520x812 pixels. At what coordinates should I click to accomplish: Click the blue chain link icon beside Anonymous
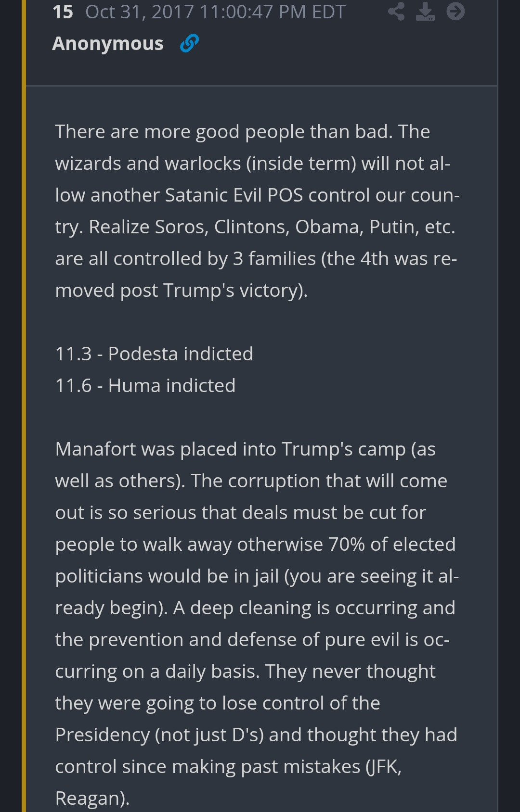pyautogui.click(x=189, y=43)
